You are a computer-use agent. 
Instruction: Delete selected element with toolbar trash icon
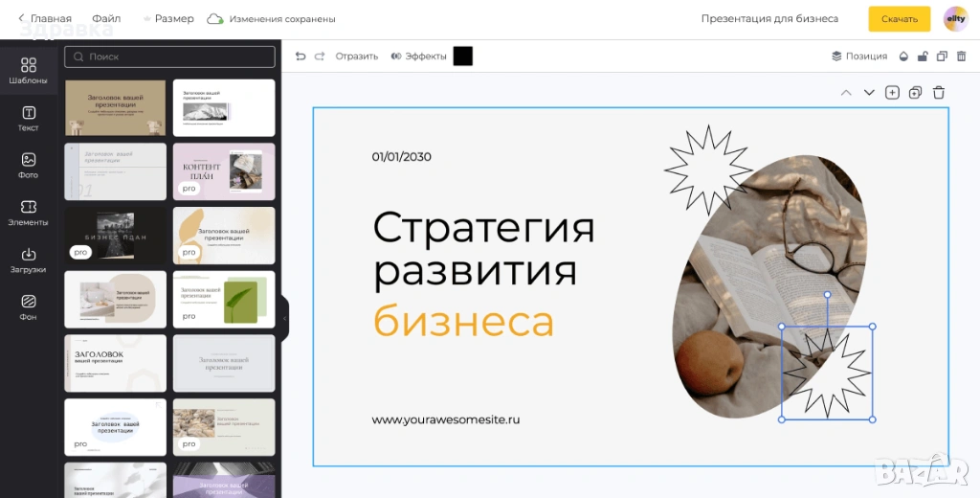point(961,57)
